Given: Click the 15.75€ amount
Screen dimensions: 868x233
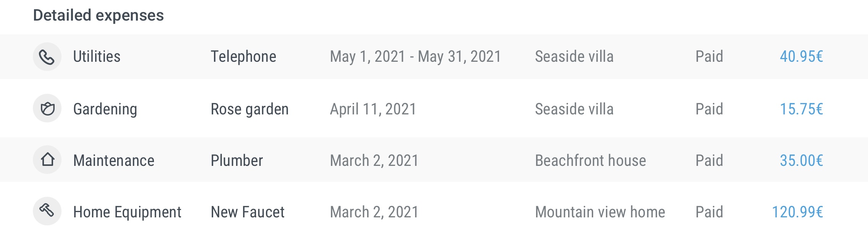Looking at the screenshot, I should click(801, 109).
